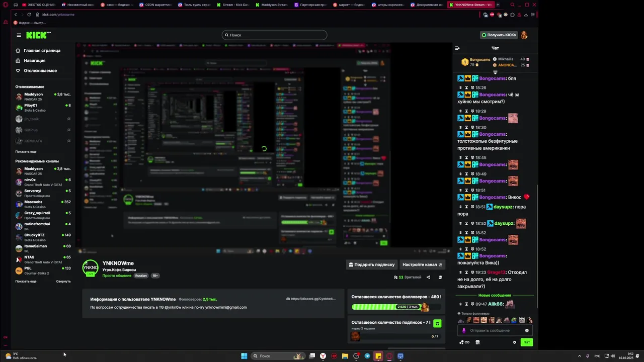The width and height of the screenshot is (644, 362).
Task: Open the shop icon below the chat input
Action: pyautogui.click(x=477, y=342)
